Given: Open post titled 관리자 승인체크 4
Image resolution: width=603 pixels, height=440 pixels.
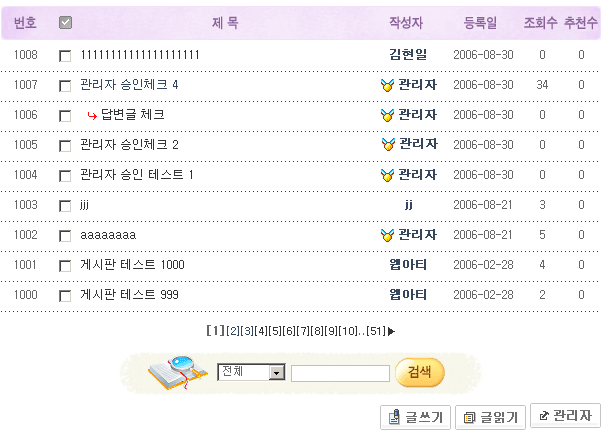Looking at the screenshot, I should [x=129, y=85].
